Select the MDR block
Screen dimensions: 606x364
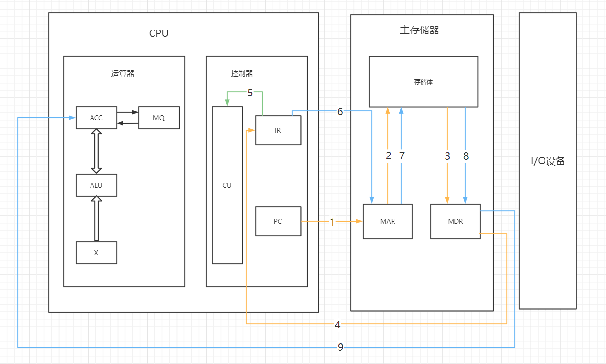(455, 221)
